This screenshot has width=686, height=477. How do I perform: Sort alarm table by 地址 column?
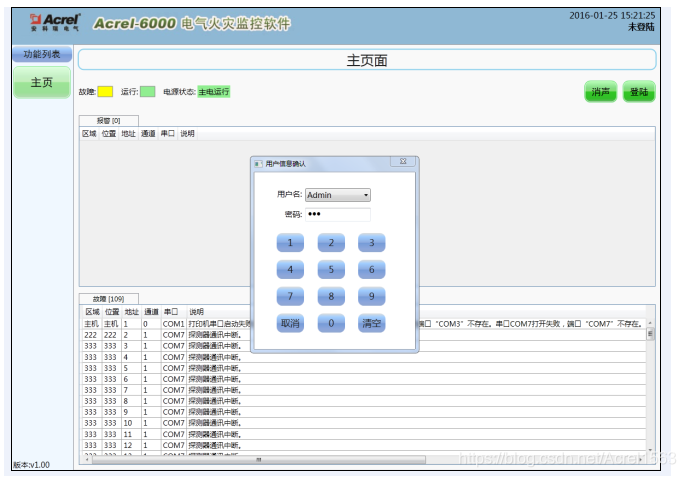[129, 133]
